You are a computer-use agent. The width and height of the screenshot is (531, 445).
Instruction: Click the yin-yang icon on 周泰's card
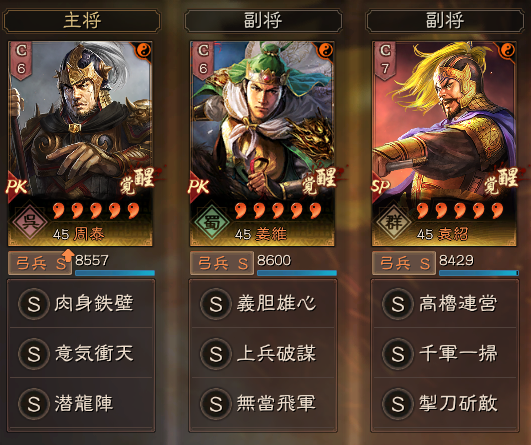click(x=144, y=50)
